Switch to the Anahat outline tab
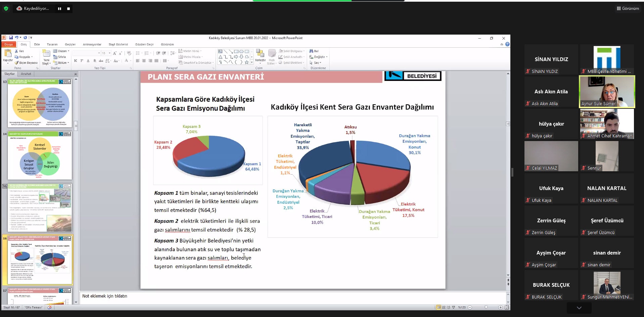This screenshot has height=317, width=644. (x=26, y=74)
